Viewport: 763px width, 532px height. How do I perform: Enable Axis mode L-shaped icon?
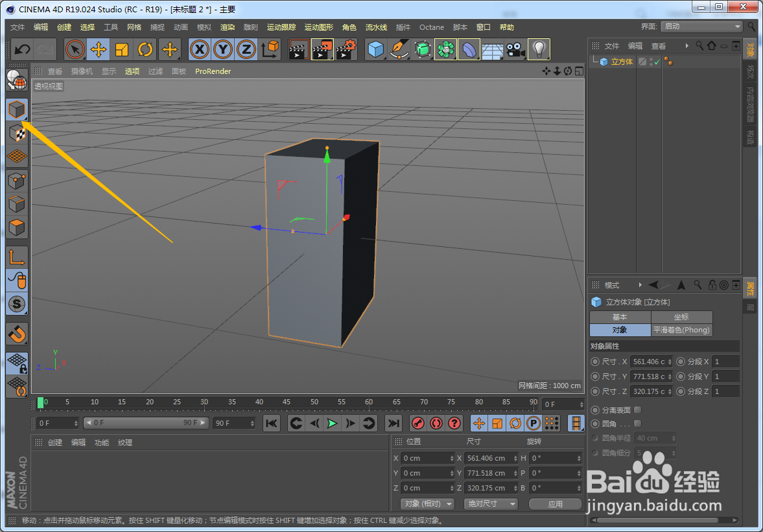coord(17,257)
